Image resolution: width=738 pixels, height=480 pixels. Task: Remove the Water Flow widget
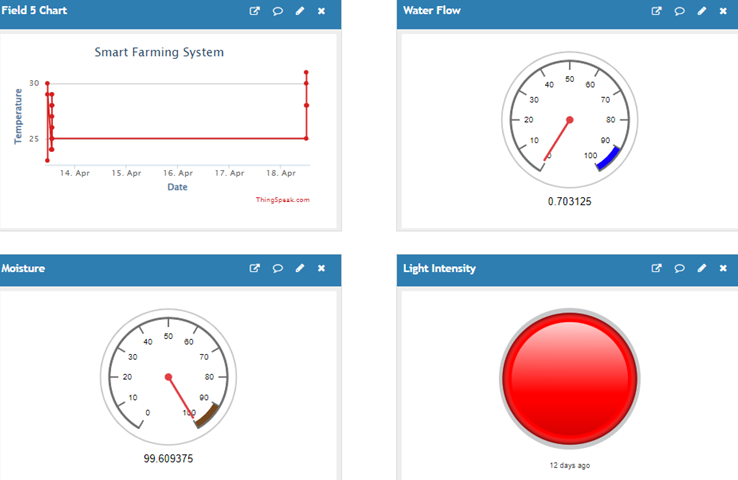(723, 11)
